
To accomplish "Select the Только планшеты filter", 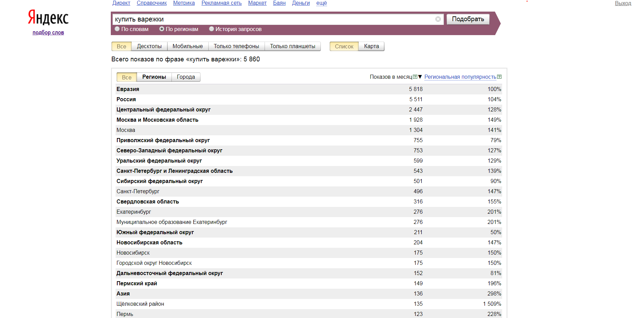I will pos(293,46).
